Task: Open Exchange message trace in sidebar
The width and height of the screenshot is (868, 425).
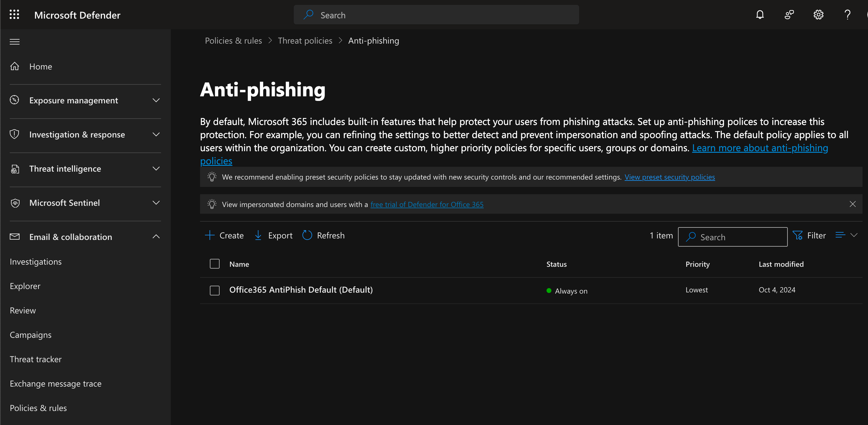Action: click(56, 384)
